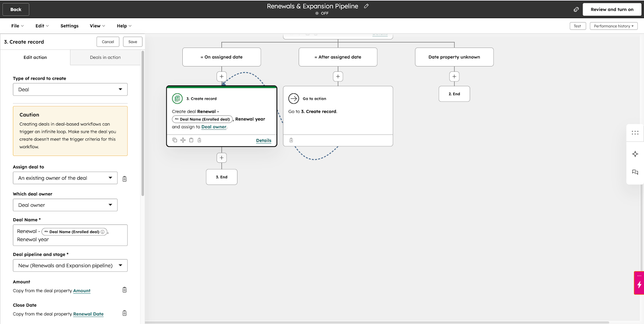644x324 pixels.
Task: Add a step below the Create record card
Action: click(x=221, y=158)
